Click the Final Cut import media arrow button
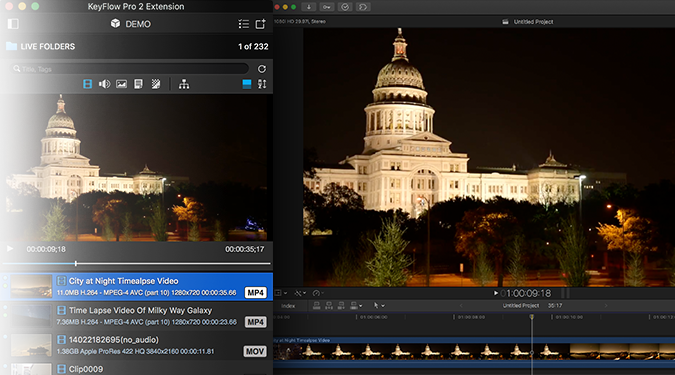675x375 pixels. (309, 7)
